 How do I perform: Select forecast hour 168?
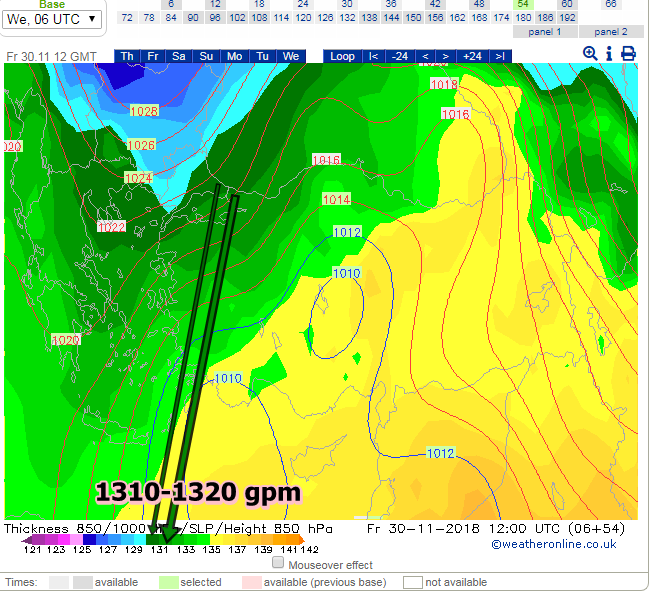tap(479, 18)
